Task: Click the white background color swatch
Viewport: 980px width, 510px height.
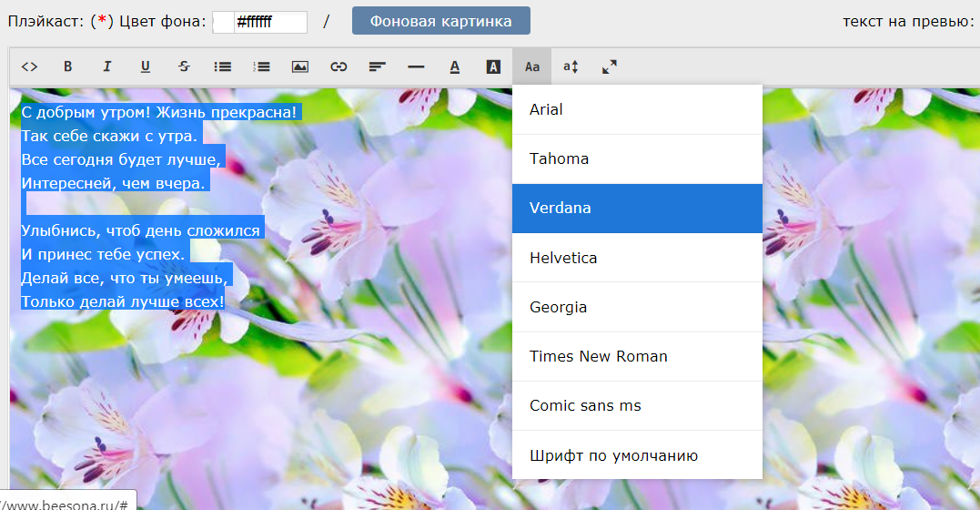Action: 223,22
